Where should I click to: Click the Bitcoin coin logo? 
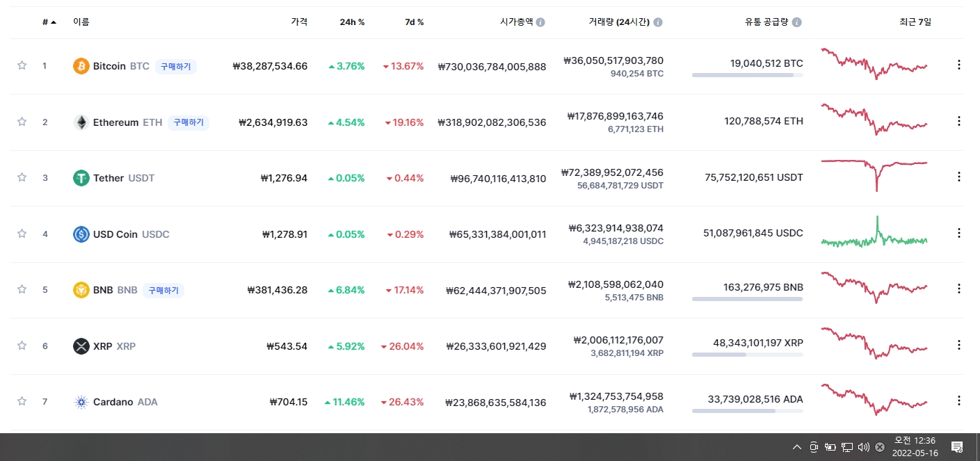click(81, 66)
